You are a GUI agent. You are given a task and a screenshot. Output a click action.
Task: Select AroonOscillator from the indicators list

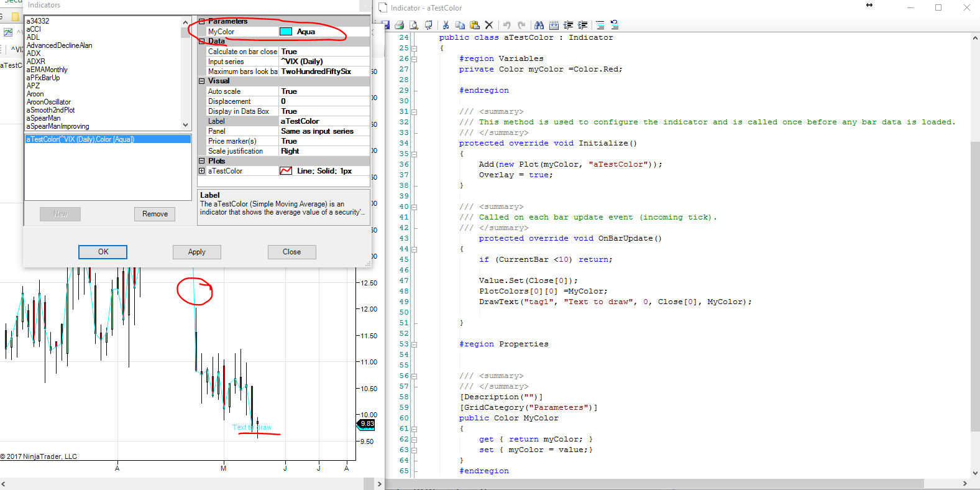48,102
